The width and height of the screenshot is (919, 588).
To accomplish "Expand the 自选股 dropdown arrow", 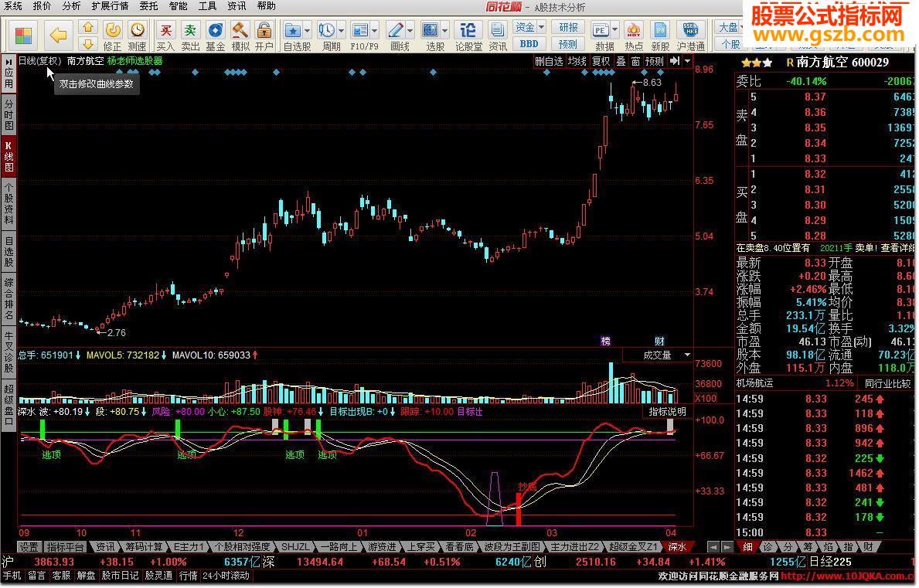I will [307, 30].
